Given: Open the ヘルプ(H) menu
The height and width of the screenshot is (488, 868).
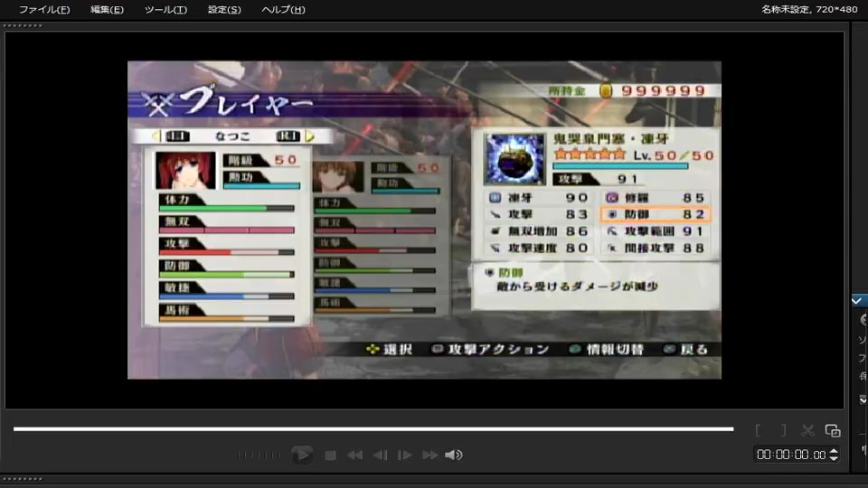Looking at the screenshot, I should click(283, 9).
